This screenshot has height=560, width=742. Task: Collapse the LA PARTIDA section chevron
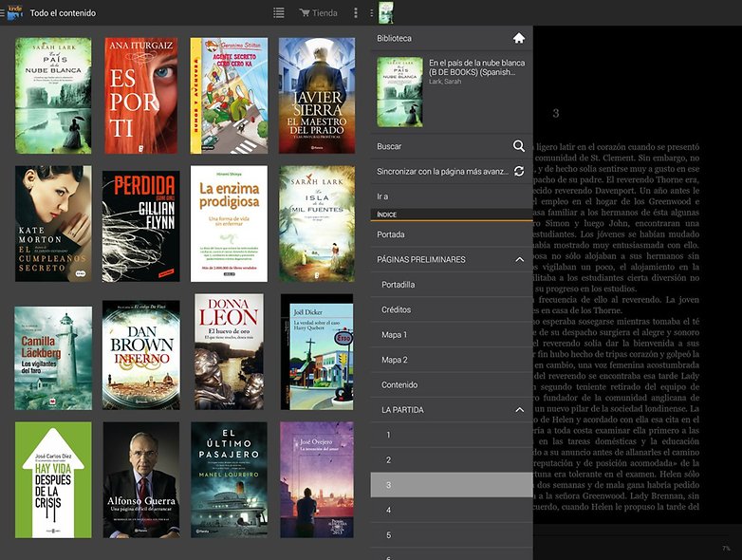[x=520, y=410]
